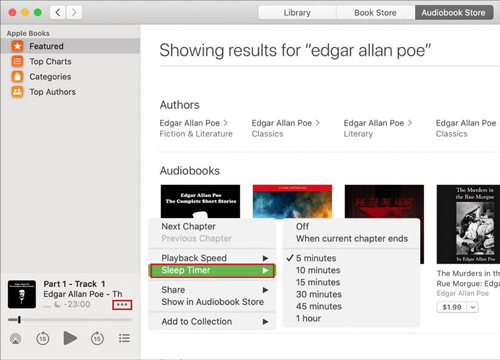500x360 pixels.
Task: Click the Categories icon in sidebar
Action: [17, 77]
